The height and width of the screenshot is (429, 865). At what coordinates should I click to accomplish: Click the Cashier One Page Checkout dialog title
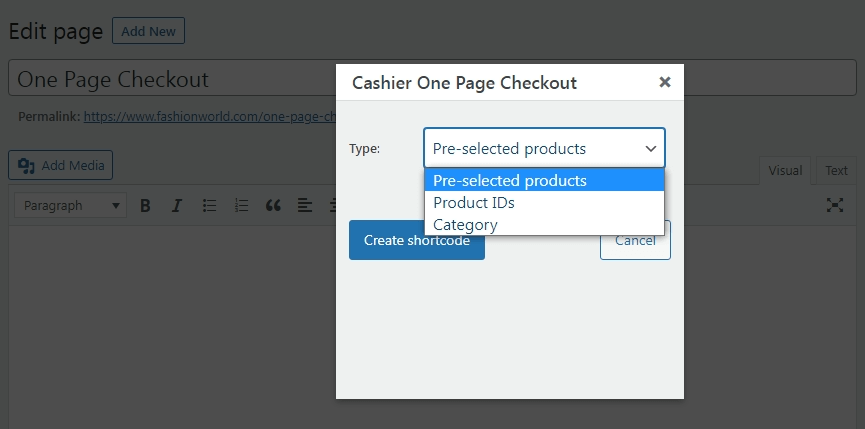point(464,83)
